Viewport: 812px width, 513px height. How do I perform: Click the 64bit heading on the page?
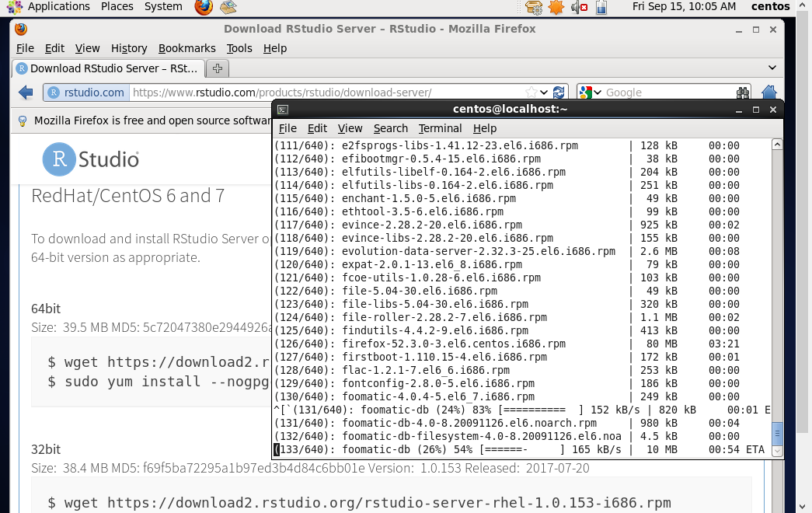click(46, 309)
